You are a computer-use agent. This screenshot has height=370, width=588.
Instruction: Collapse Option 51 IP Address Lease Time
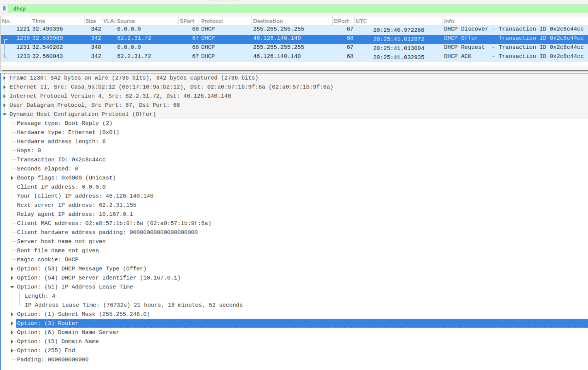[x=12, y=287]
